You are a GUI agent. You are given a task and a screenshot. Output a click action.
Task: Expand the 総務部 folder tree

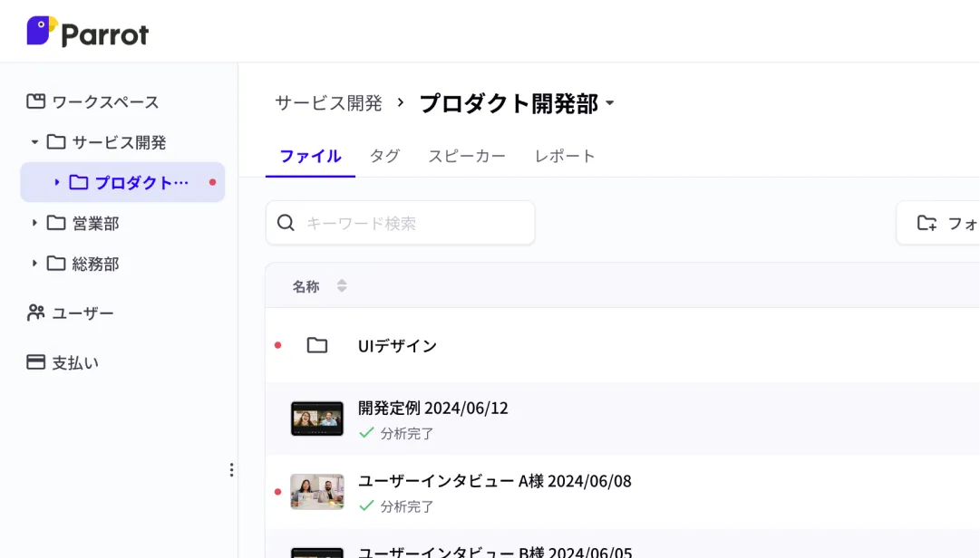point(34,264)
